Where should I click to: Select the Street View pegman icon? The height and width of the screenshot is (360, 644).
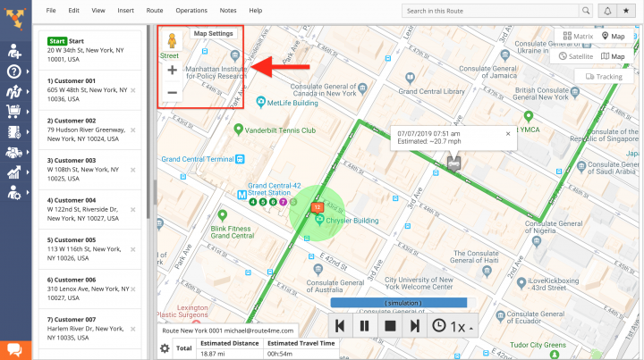click(x=172, y=41)
